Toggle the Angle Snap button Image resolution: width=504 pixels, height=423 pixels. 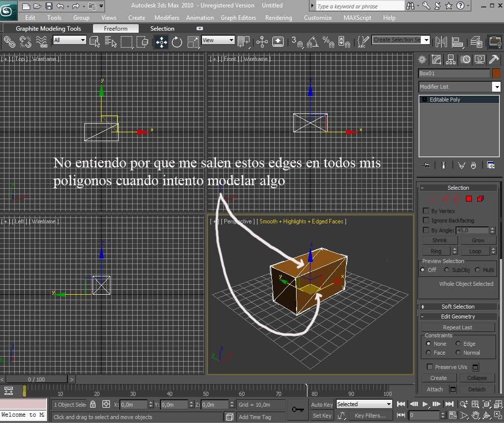313,42
